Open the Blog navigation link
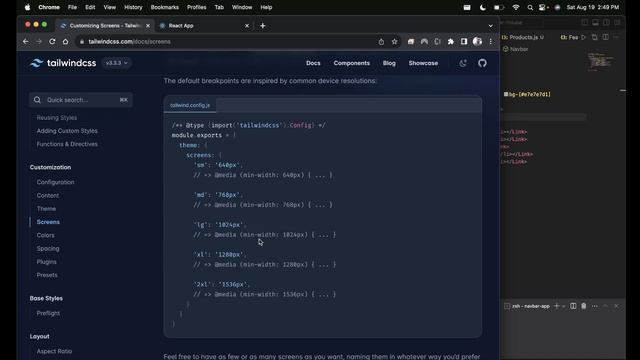Screen dimensions: 640x360 tap(389, 63)
